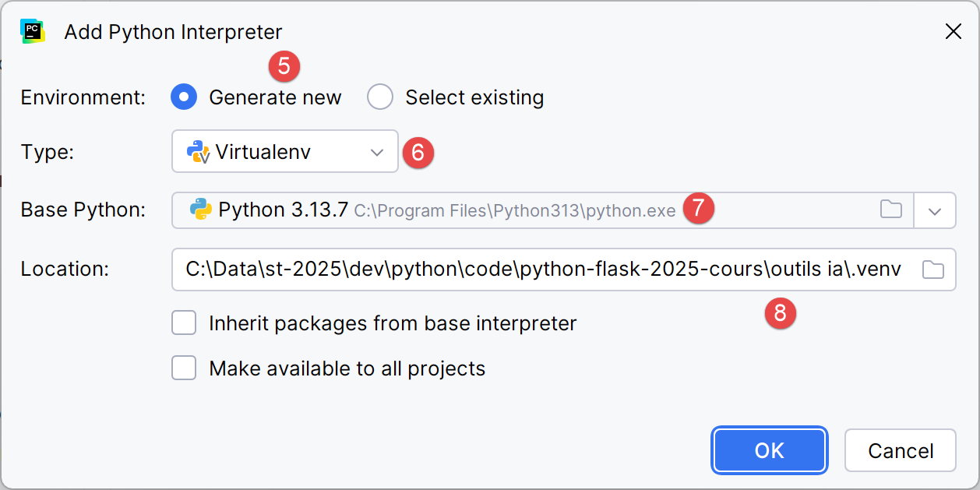Screen dimensions: 980x490
Task: Click the Python logo in Base Python field
Action: tap(201, 210)
